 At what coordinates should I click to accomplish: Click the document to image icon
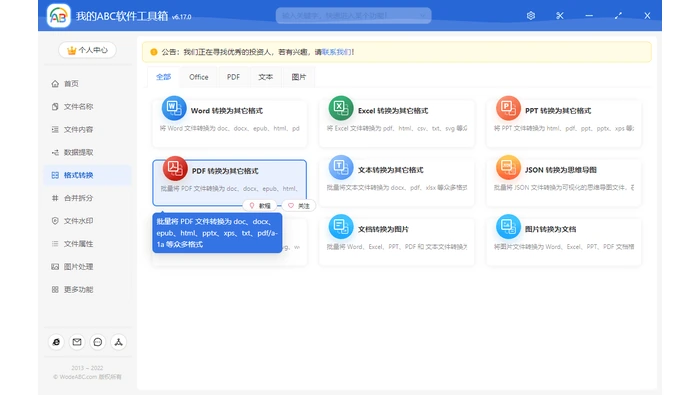pos(341,226)
